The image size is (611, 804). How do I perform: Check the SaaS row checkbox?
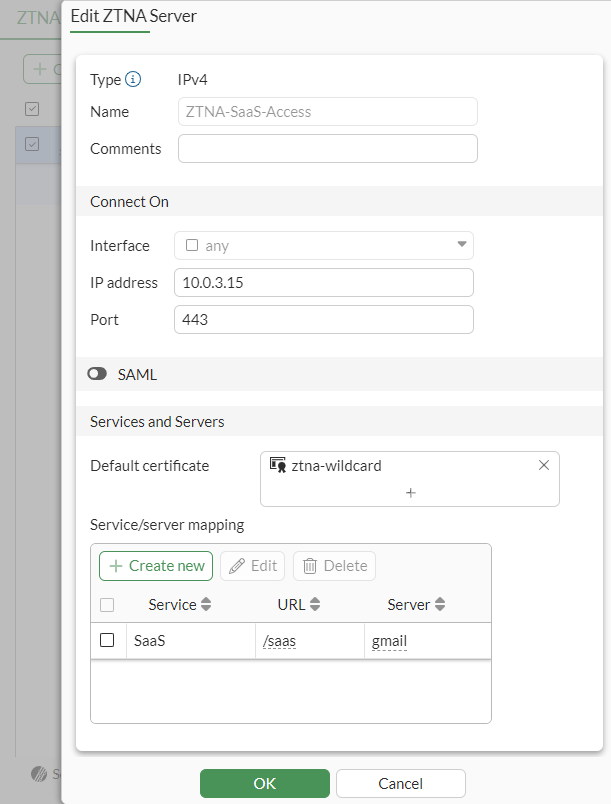[107, 640]
